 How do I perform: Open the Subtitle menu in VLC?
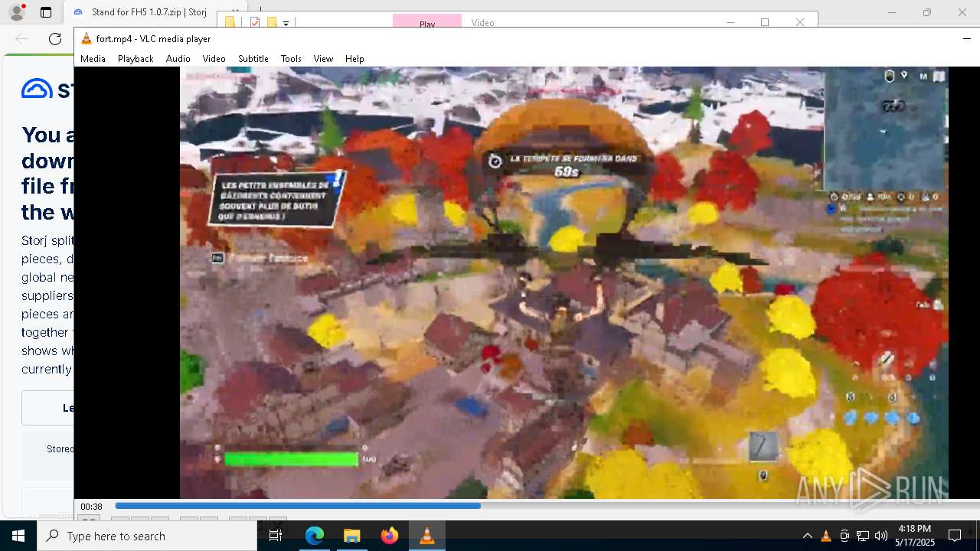(253, 59)
